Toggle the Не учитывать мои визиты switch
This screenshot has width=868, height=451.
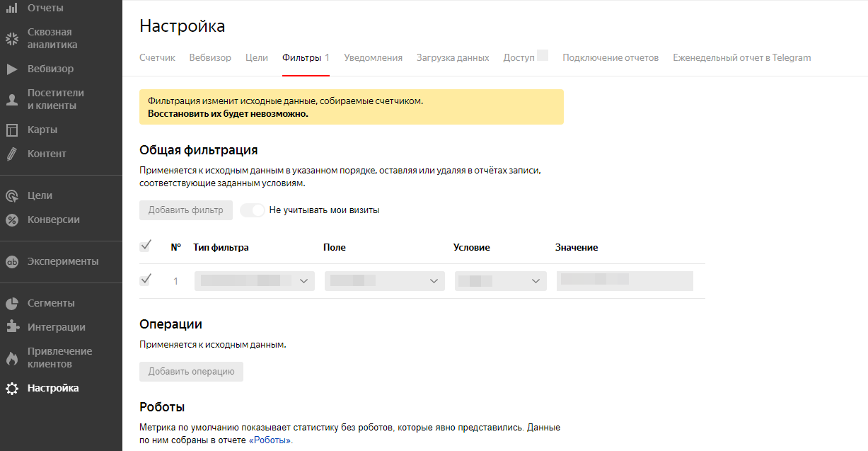pyautogui.click(x=253, y=210)
